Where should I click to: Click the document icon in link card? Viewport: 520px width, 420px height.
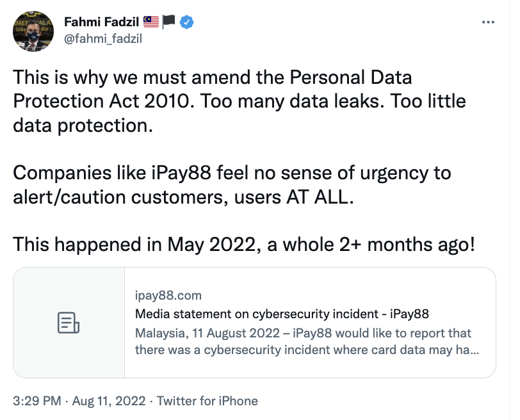(69, 322)
